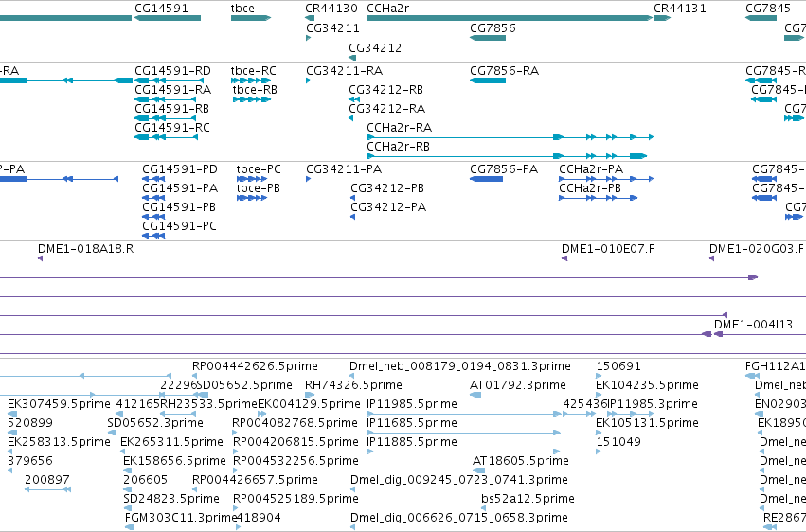
Task: Click the CG34211 gene label
Action: (x=332, y=27)
